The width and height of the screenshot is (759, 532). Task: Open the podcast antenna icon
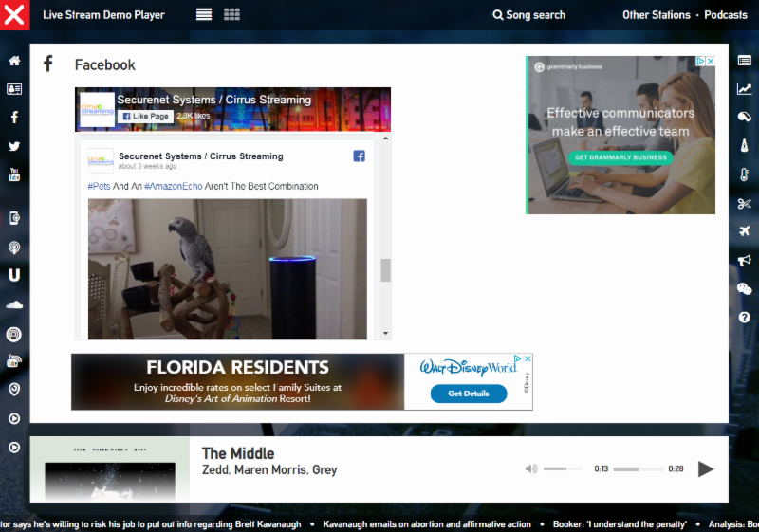14,248
